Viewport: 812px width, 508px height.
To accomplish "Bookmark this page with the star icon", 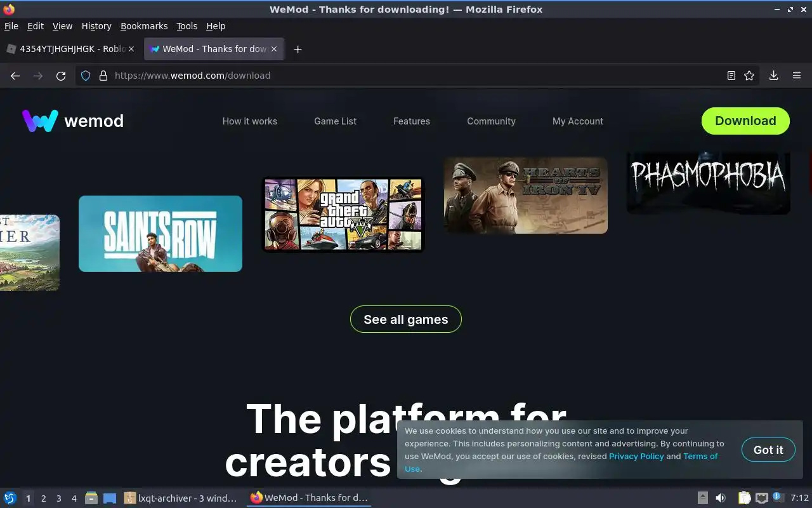I will coord(749,76).
